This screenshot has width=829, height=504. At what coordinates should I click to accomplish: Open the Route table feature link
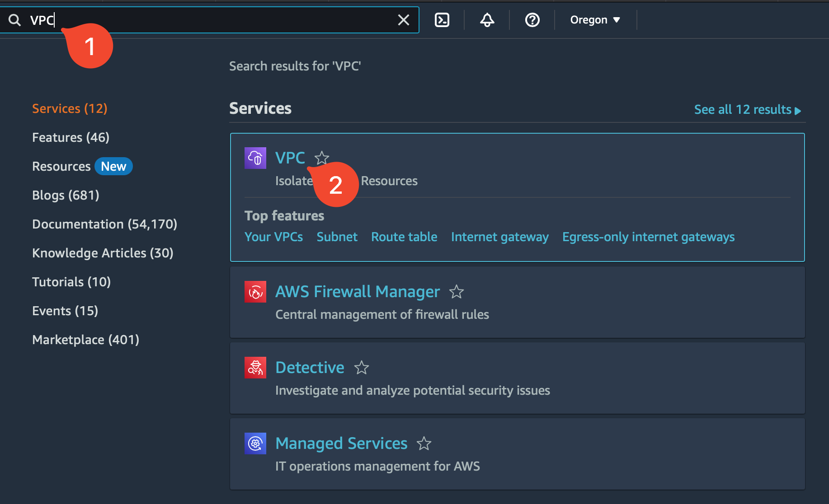click(x=404, y=237)
